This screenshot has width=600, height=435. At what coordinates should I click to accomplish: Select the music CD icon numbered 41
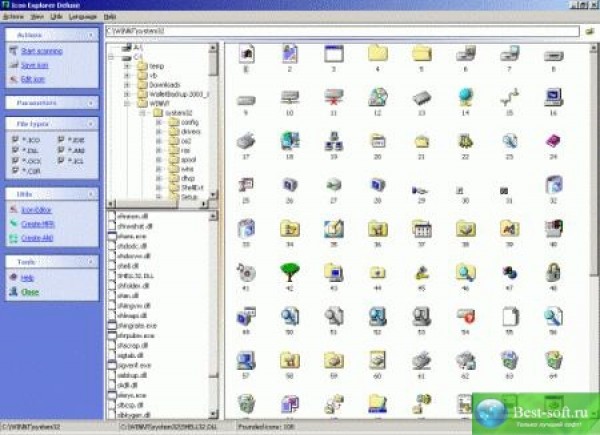click(246, 272)
